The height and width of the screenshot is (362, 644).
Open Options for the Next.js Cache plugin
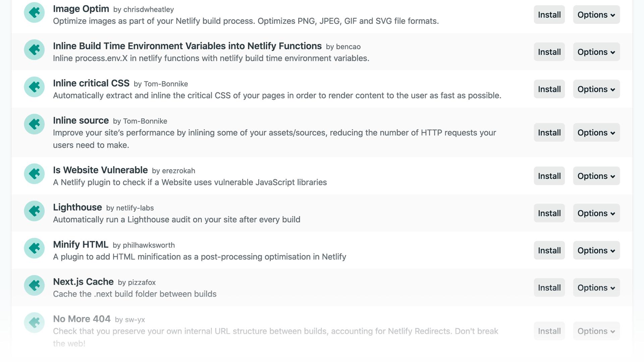(x=596, y=288)
